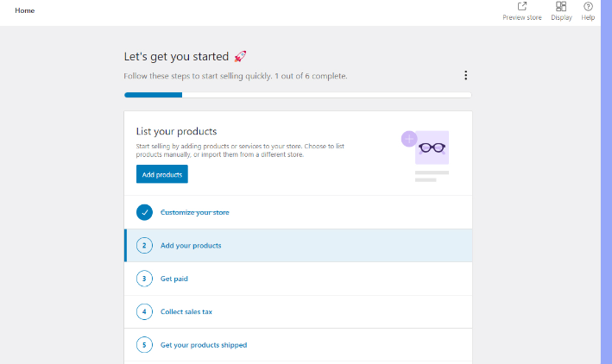Click the setup progress bar

(298, 95)
